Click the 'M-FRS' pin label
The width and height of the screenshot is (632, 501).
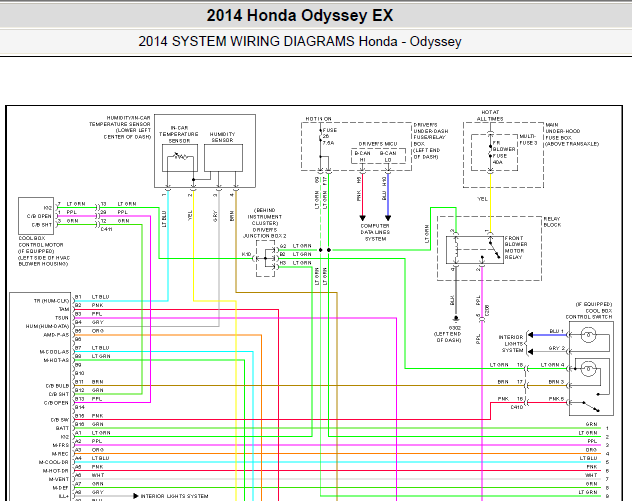tap(61, 445)
